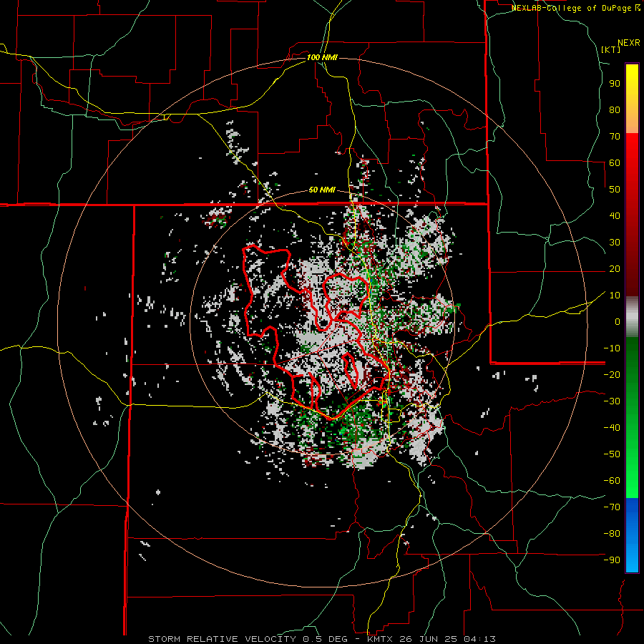Screen dimensions: 644x644
Task: Click the gray zero-velocity band of the color bar
Action: pyautogui.click(x=632, y=317)
